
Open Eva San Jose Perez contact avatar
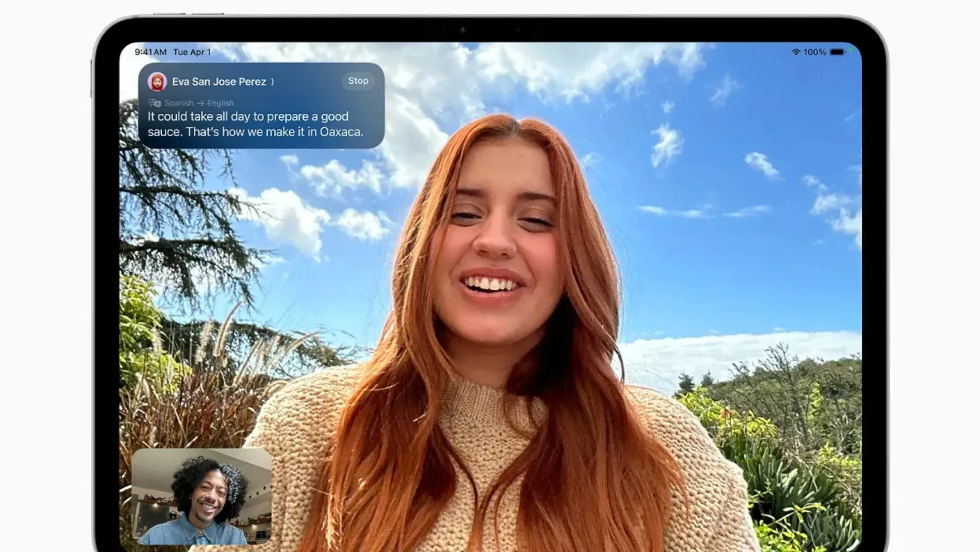point(157,82)
